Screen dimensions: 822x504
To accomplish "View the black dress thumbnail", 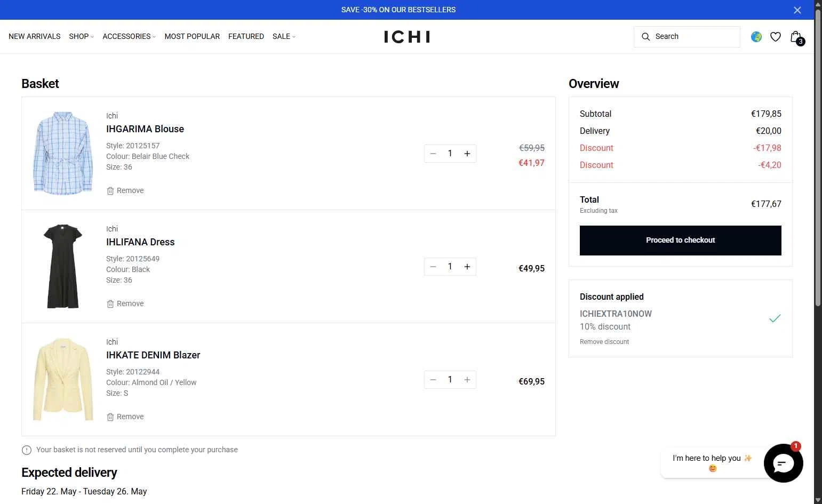I will [63, 266].
